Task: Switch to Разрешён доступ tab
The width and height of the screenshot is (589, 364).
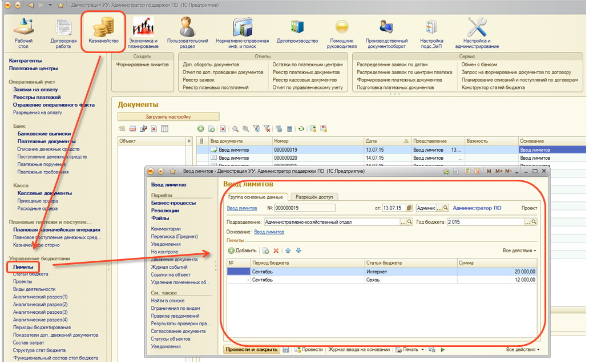Action: (x=316, y=197)
